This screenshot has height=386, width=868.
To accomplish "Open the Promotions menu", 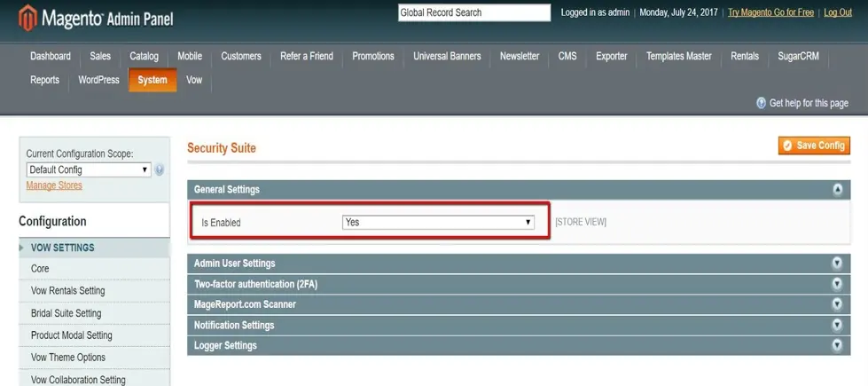I will coord(373,56).
